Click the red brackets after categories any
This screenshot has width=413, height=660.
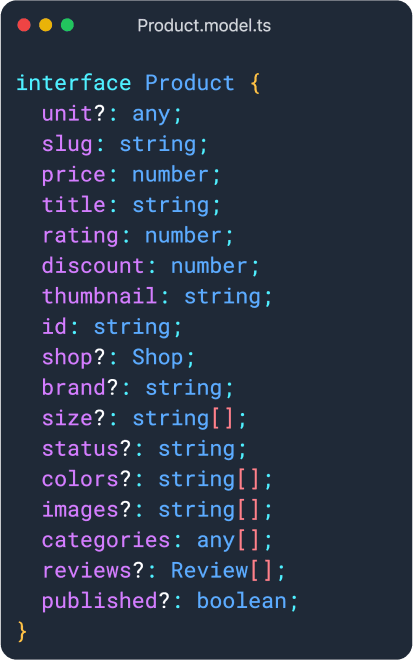point(248,540)
